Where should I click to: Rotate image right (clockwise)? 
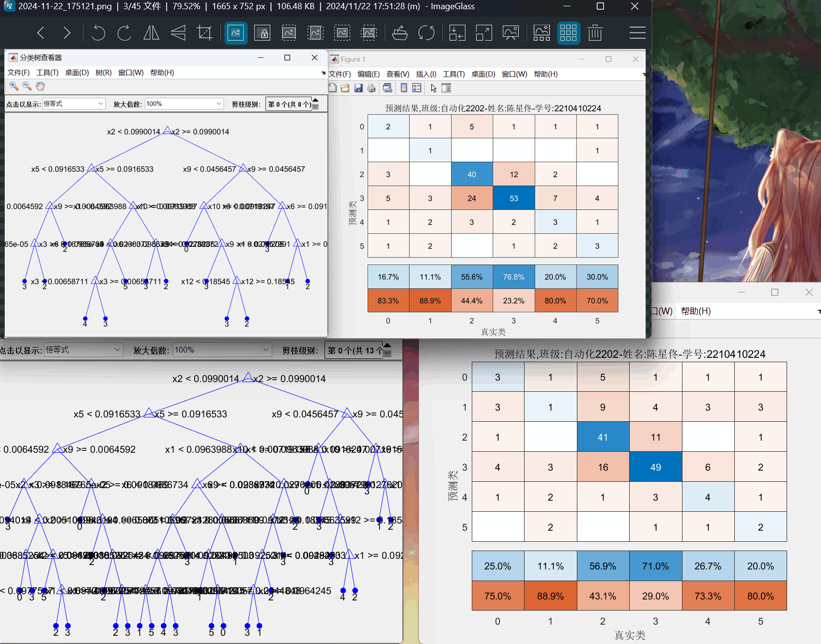124,33
